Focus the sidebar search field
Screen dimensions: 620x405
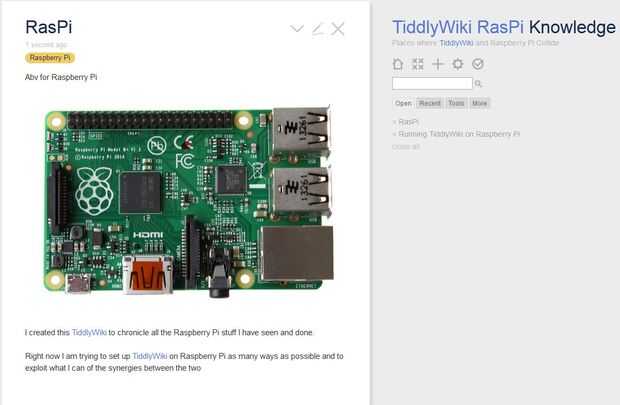coord(432,83)
